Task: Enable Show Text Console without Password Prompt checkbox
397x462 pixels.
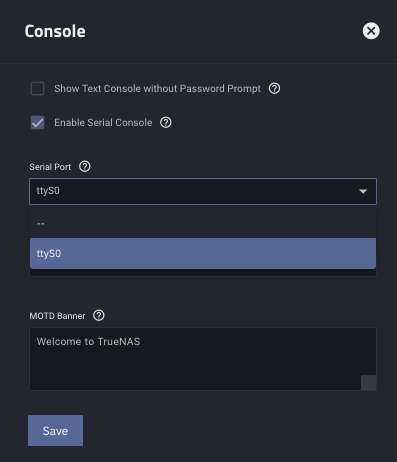Action: [x=37, y=89]
